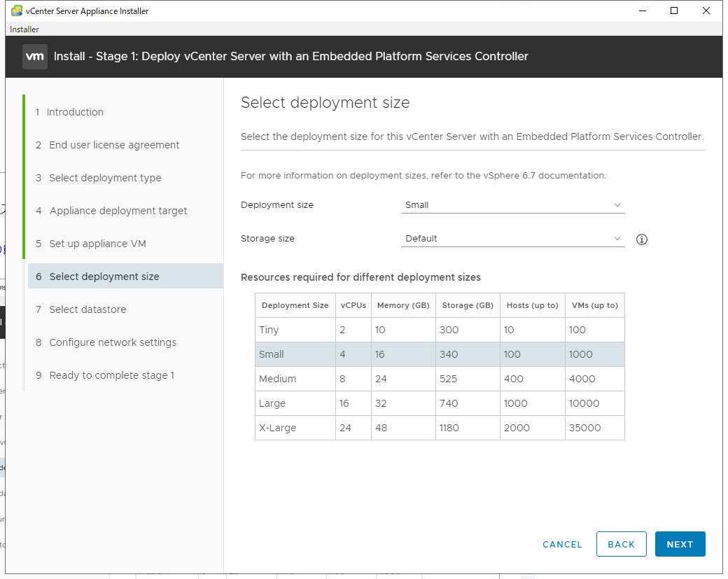Open the Installer menu
728x579 pixels.
pos(24,29)
